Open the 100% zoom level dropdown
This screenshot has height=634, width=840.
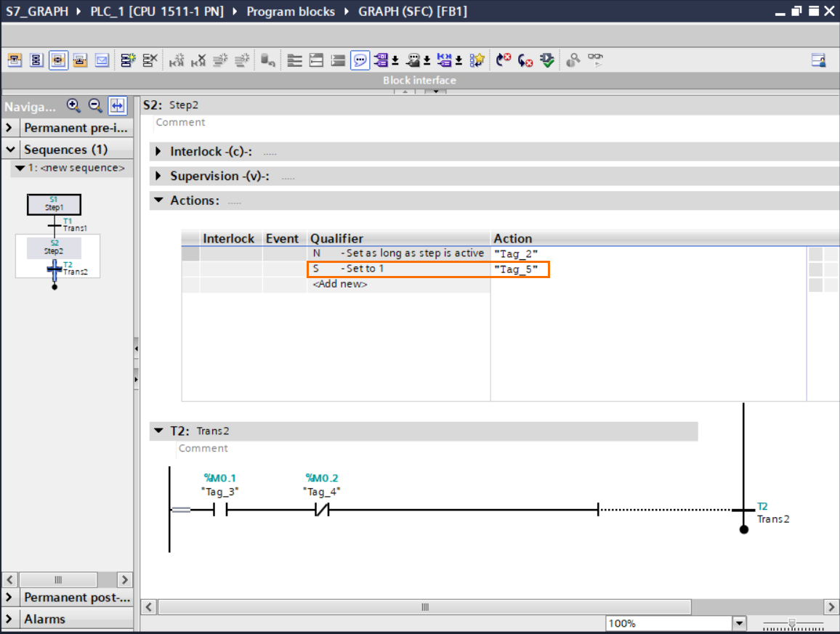click(739, 623)
